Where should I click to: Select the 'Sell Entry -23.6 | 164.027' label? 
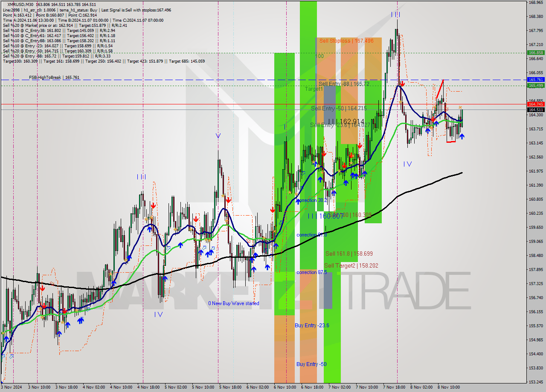(340, 125)
